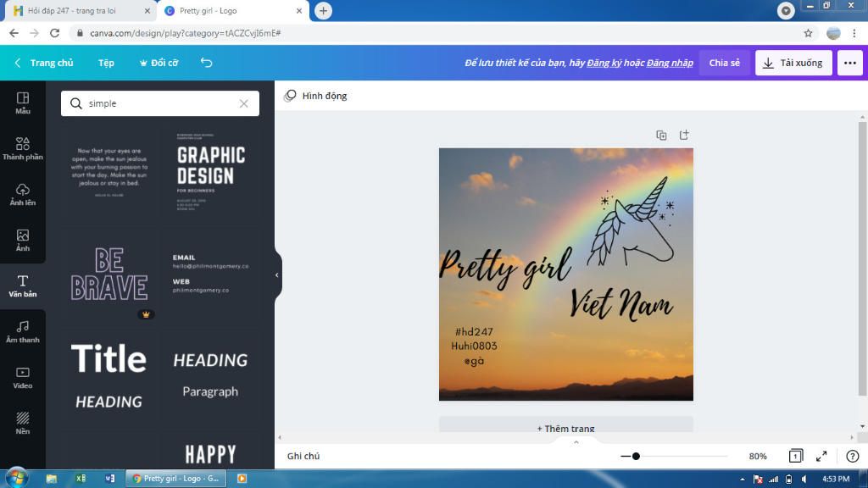This screenshot has height=488, width=868.
Task: Open the Ảnh photos panel
Action: point(23,241)
